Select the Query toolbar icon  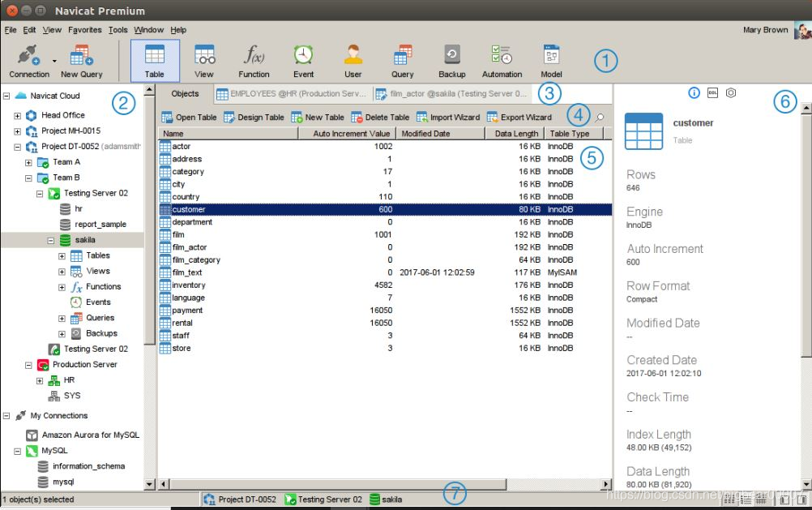click(403, 61)
